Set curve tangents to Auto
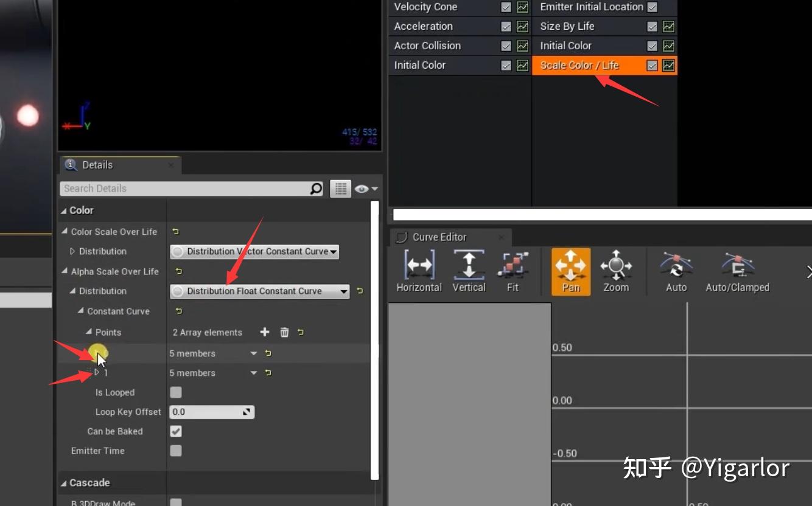Screen dimensions: 812x506 (x=676, y=272)
